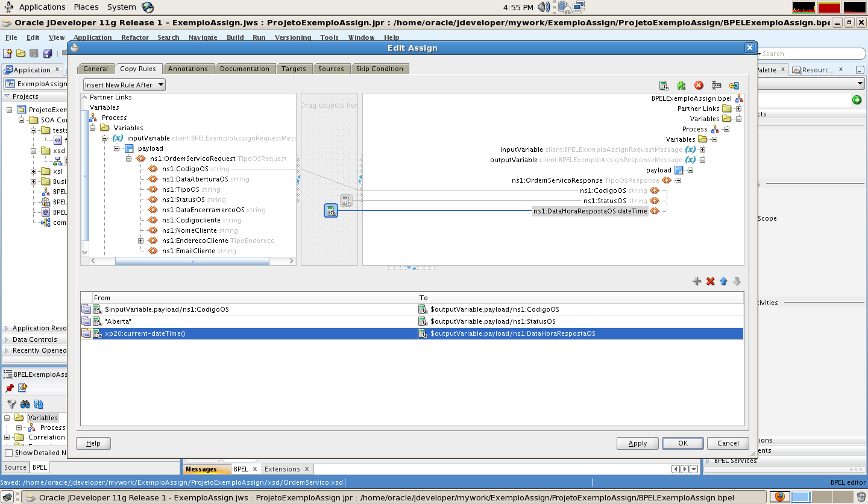The height and width of the screenshot is (504, 868).
Task: Click the pin icon in structure panel
Action: click(10, 388)
